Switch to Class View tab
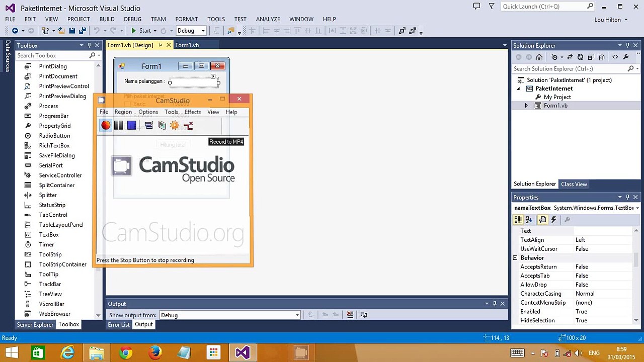Screen dimensions: 644x362 pos(574,184)
